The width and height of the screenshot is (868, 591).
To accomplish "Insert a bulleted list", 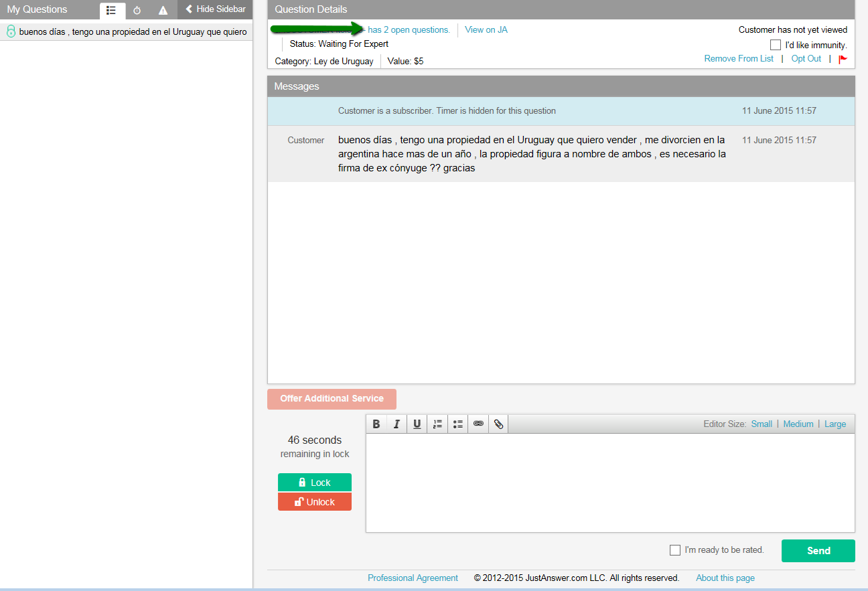I will [x=458, y=424].
